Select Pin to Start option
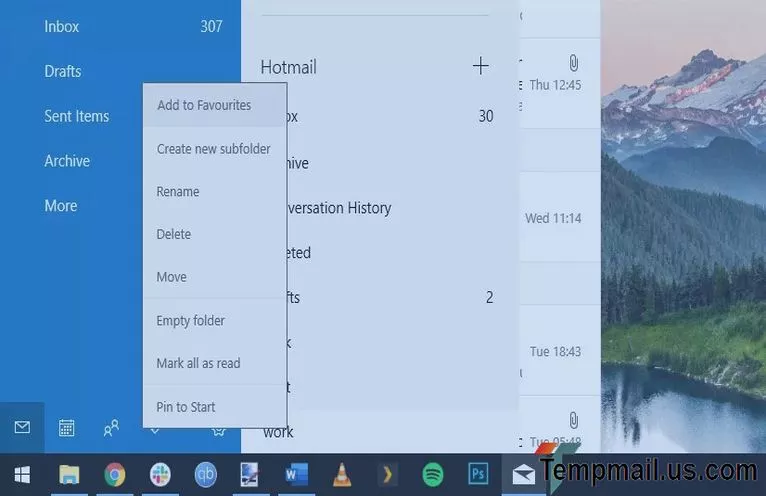The image size is (766, 496). [x=186, y=407]
